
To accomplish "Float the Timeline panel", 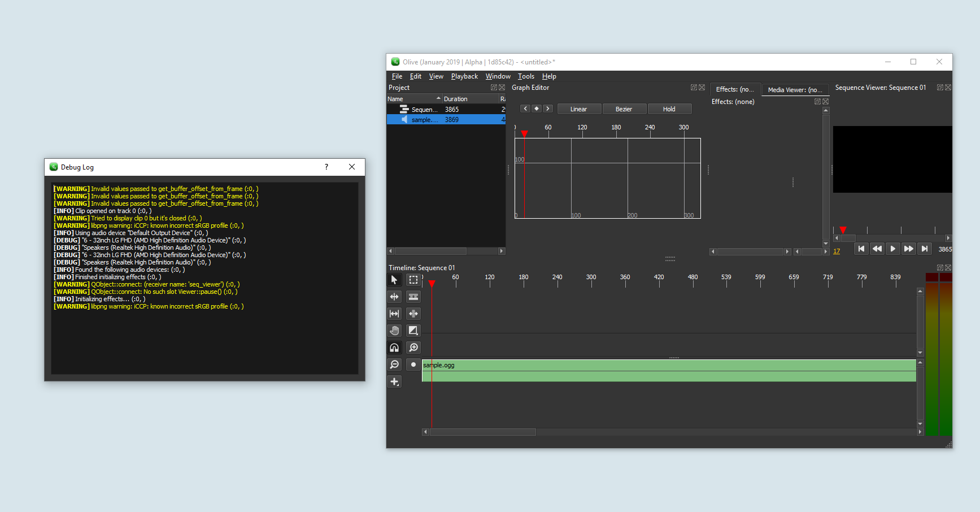I will pyautogui.click(x=940, y=268).
